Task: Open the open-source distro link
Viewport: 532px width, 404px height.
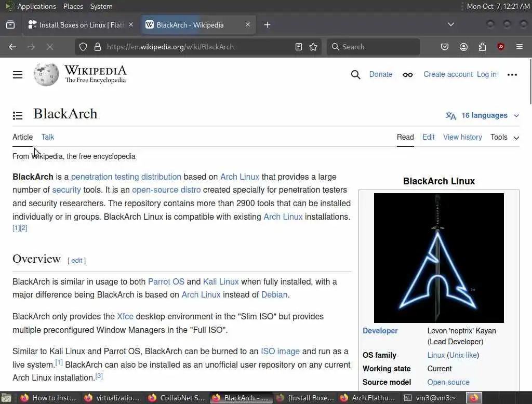Action: tap(166, 190)
